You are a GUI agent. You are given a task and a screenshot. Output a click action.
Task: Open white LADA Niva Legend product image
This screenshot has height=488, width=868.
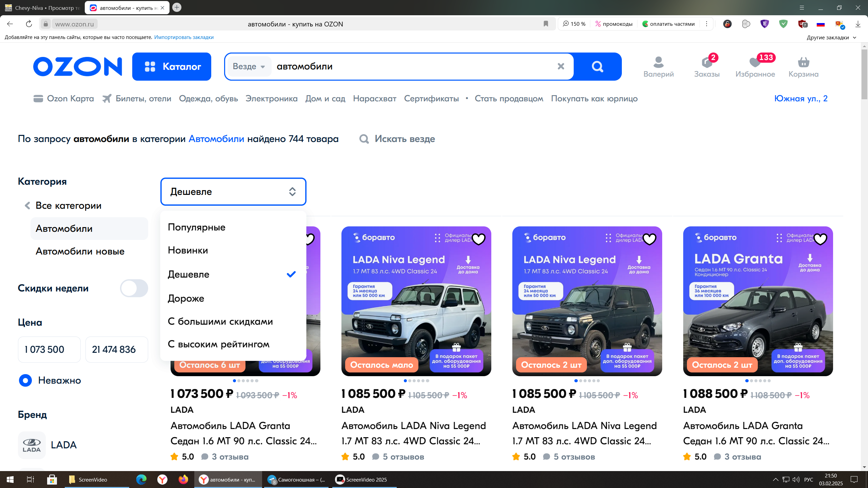tap(416, 301)
